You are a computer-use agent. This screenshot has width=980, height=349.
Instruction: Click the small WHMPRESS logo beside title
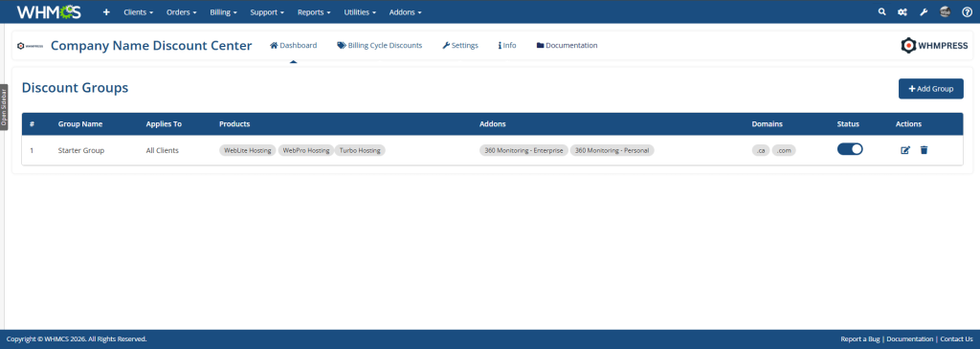[30, 46]
